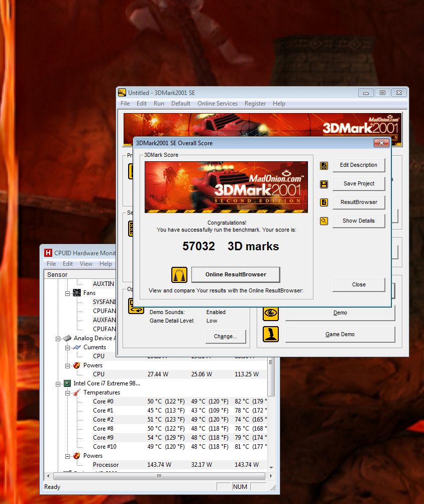
Task: Click the 3DMark2001 SE title bar icon
Action: pos(122,92)
